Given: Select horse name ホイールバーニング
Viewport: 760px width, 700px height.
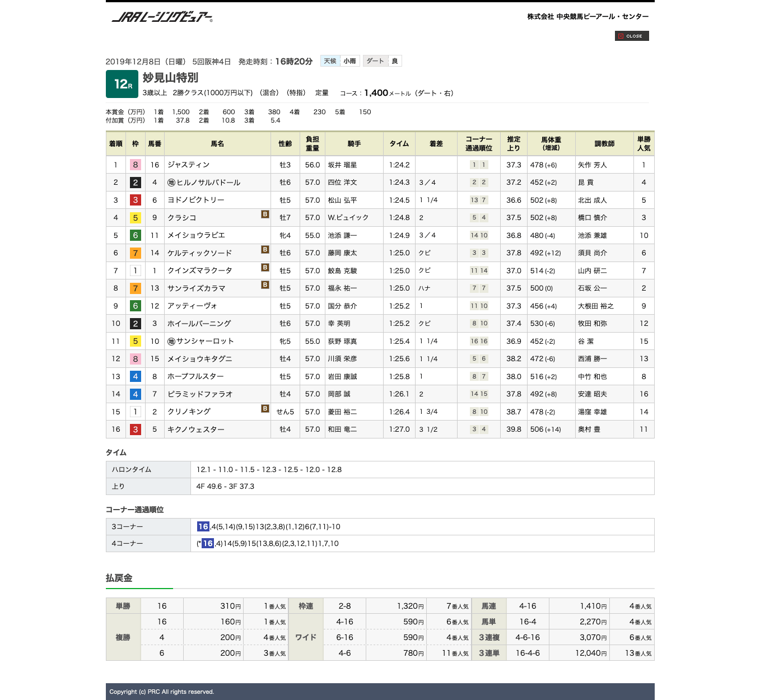Looking at the screenshot, I should 199,324.
